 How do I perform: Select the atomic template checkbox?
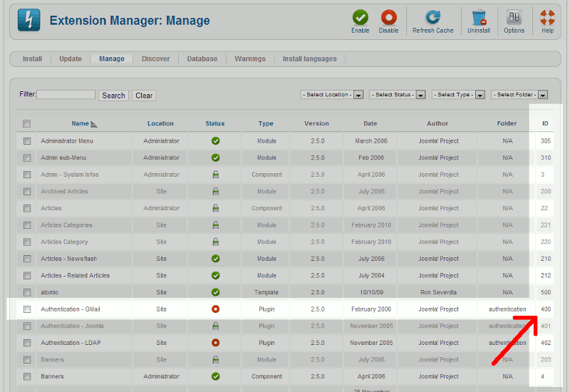click(27, 292)
